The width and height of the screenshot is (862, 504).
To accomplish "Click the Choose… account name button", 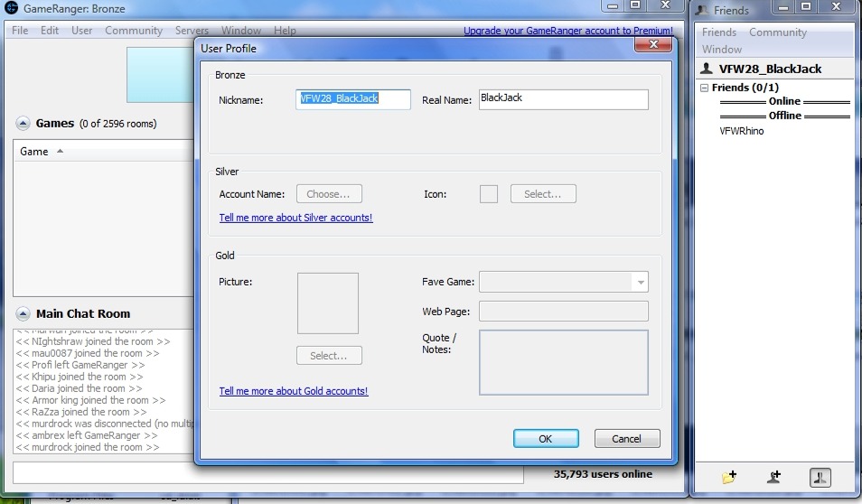I will pyautogui.click(x=329, y=194).
